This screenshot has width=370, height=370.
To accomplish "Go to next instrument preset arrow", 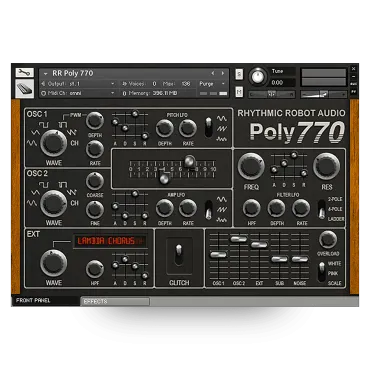I will click(x=223, y=73).
